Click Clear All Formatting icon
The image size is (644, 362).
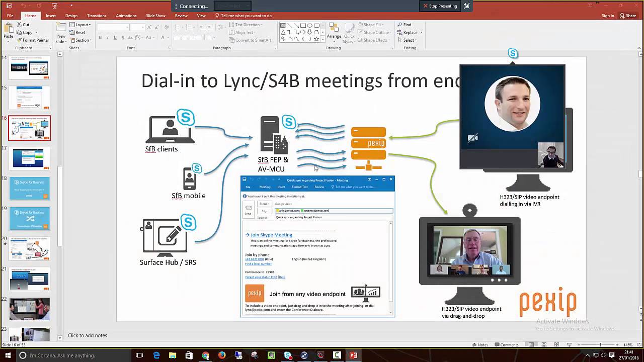pyautogui.click(x=166, y=27)
